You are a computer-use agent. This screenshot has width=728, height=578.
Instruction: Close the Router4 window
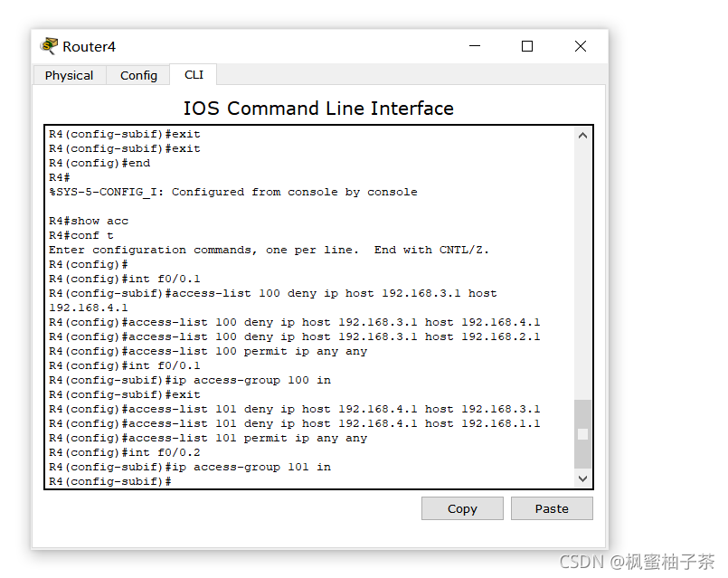click(x=581, y=46)
